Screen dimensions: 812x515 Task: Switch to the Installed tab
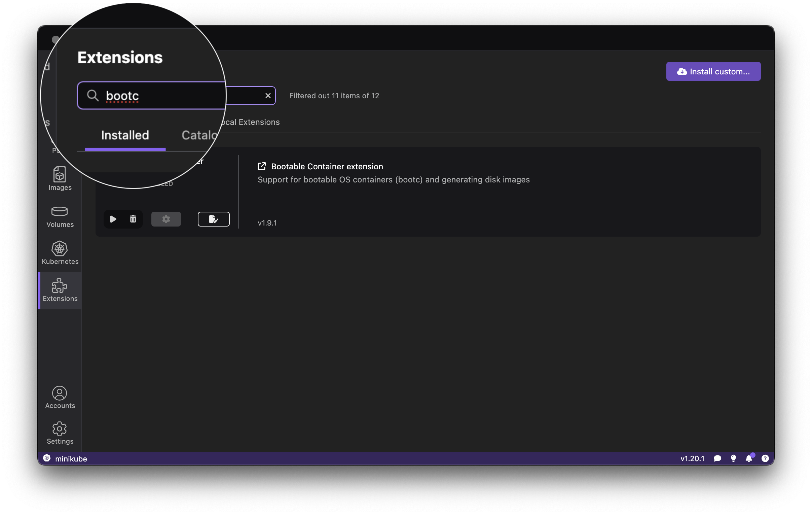(124, 135)
